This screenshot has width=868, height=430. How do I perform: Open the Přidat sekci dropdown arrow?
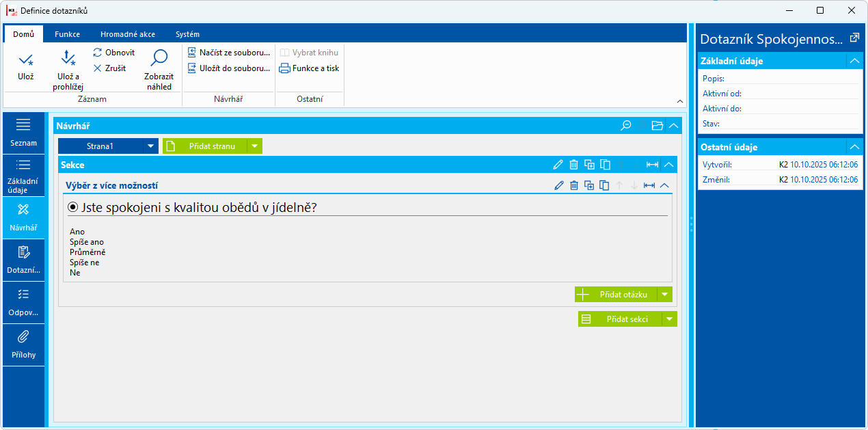670,319
